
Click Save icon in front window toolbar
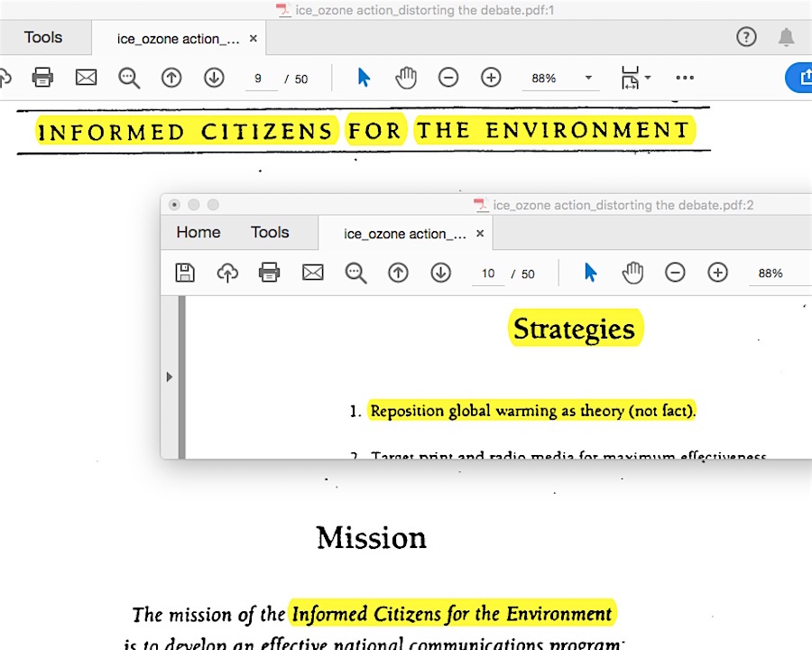[185, 273]
